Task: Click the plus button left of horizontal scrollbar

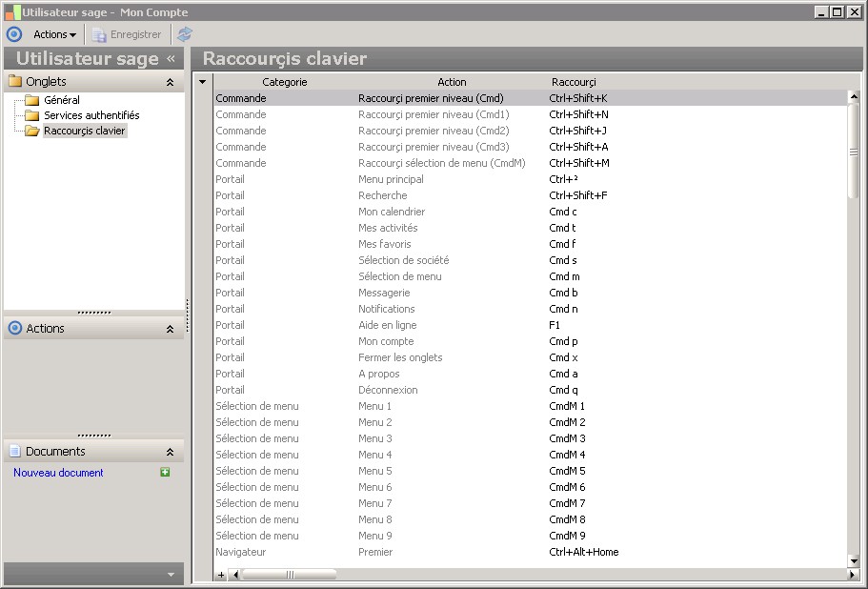Action: pyautogui.click(x=221, y=575)
